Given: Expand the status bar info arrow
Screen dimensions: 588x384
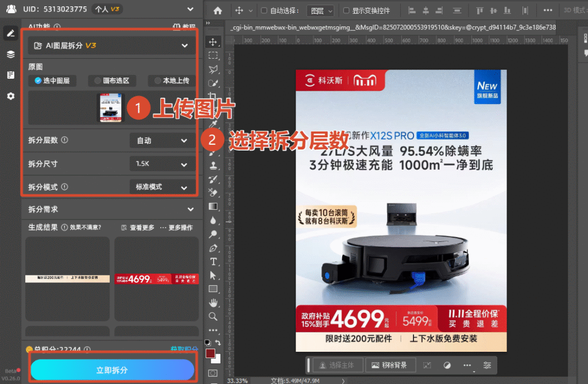Looking at the screenshot, I should [343, 381].
